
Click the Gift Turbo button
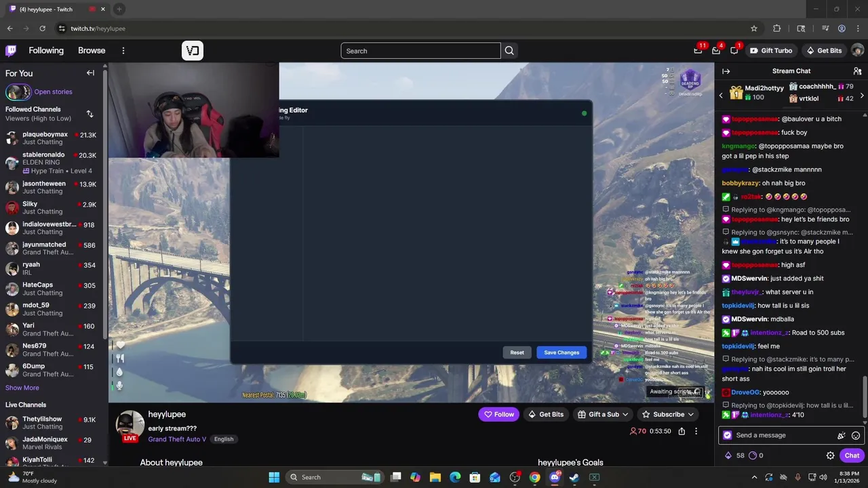[x=771, y=51]
